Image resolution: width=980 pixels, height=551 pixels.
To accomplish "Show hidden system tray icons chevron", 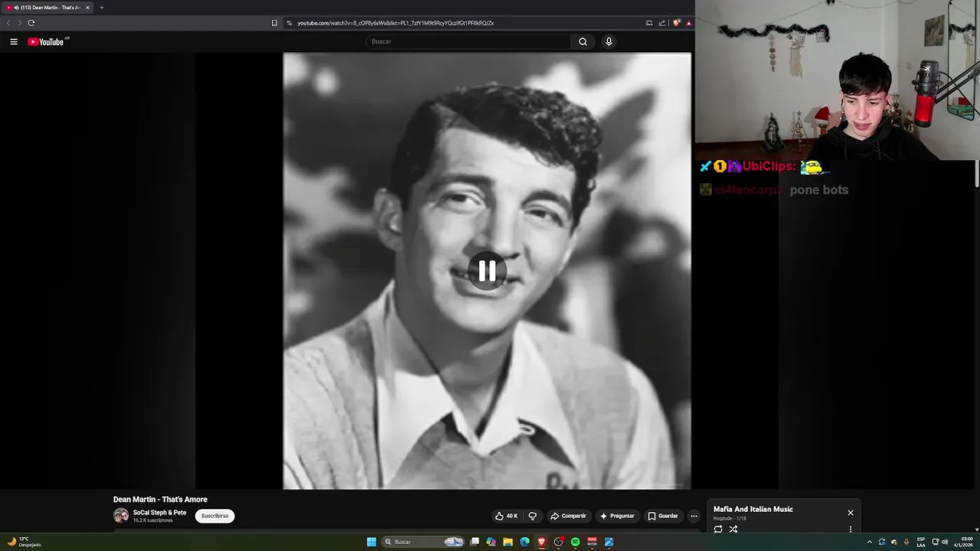I will tap(869, 542).
